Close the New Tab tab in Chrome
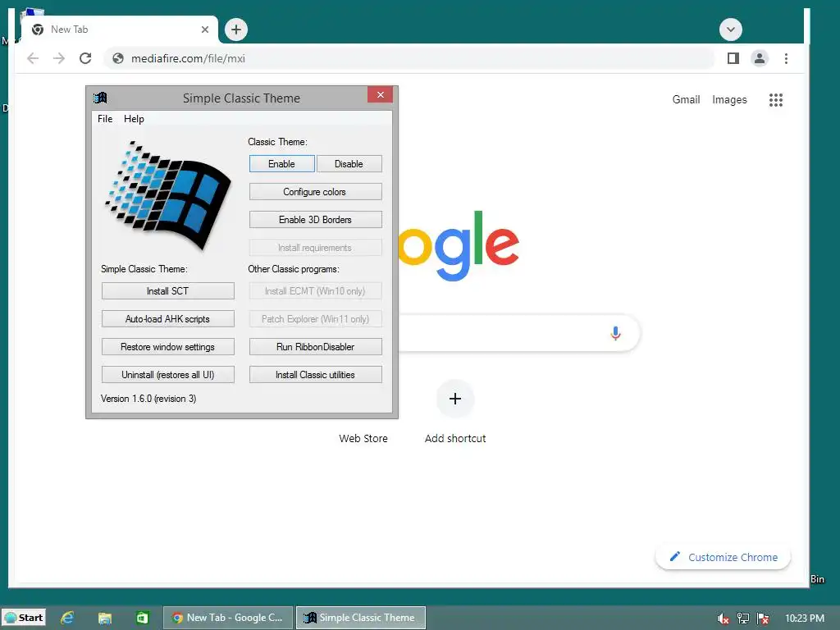 click(204, 30)
